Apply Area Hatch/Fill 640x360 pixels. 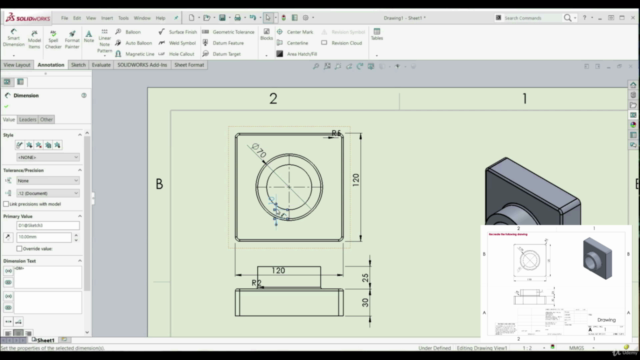click(x=297, y=54)
